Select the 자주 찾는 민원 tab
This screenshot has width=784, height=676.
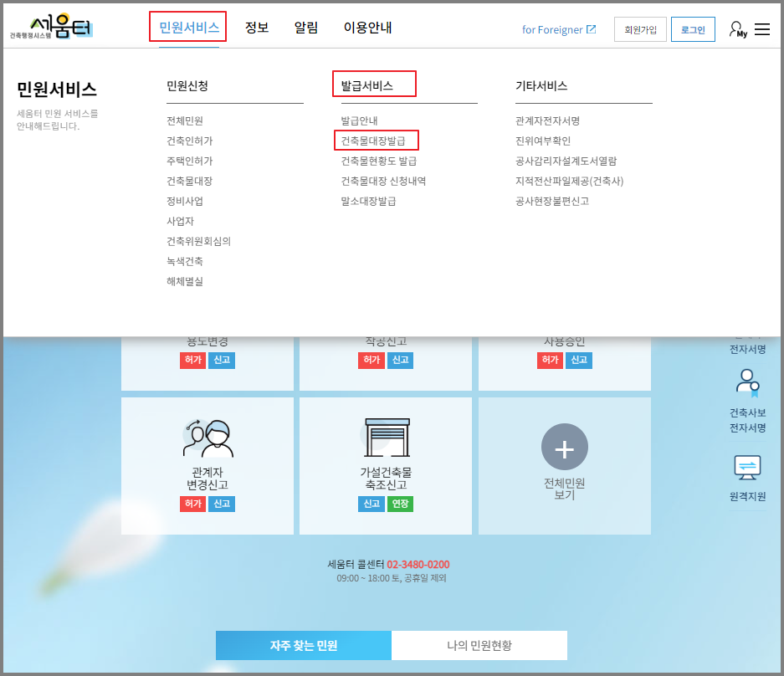point(303,645)
